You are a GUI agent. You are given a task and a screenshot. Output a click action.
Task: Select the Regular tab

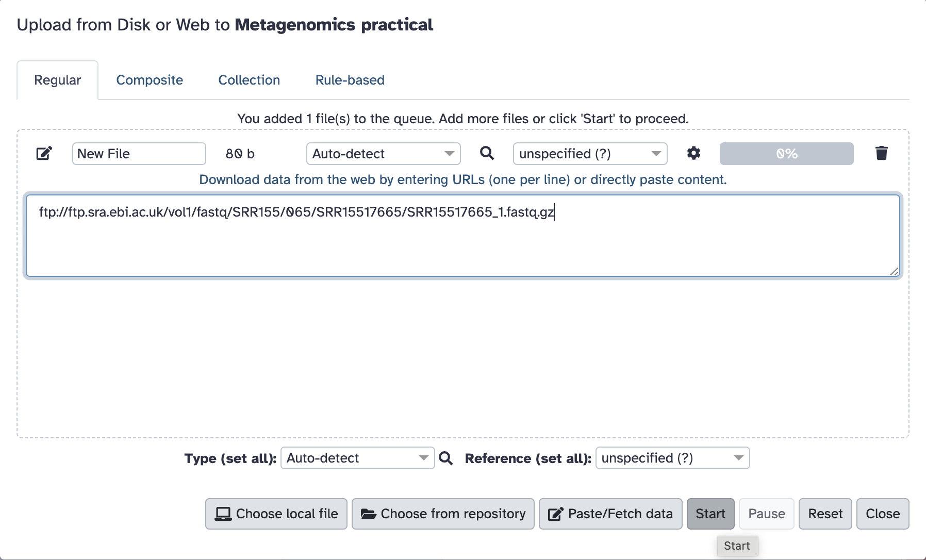(x=57, y=80)
